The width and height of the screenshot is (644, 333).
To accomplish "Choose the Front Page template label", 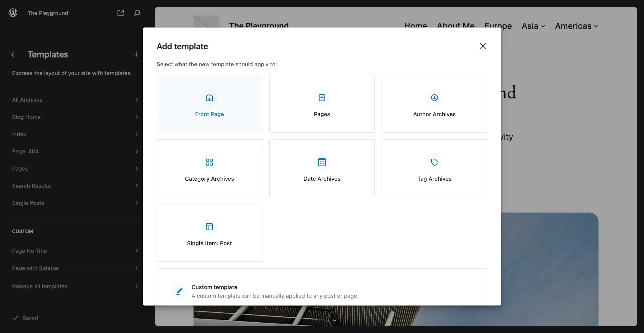I will coord(209,114).
